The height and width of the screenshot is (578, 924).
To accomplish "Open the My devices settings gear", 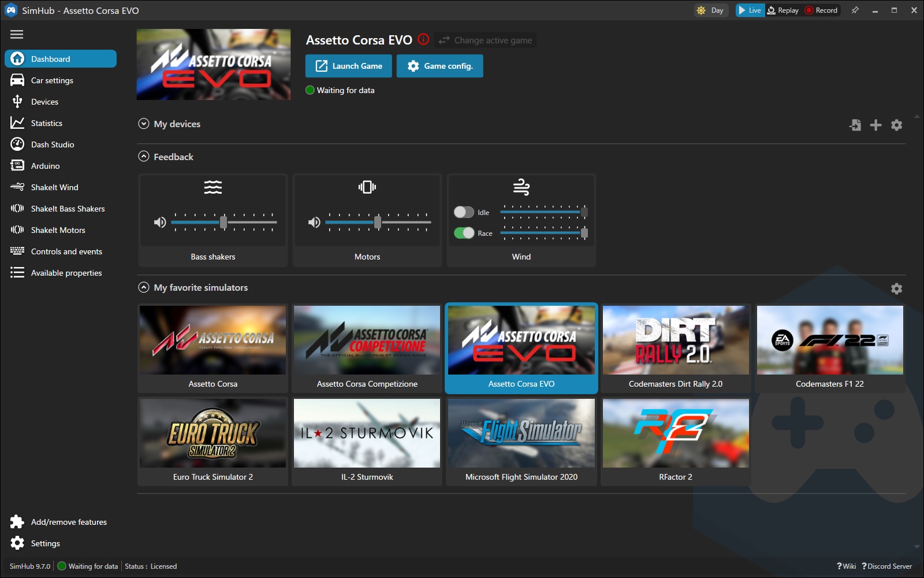I will click(x=896, y=125).
